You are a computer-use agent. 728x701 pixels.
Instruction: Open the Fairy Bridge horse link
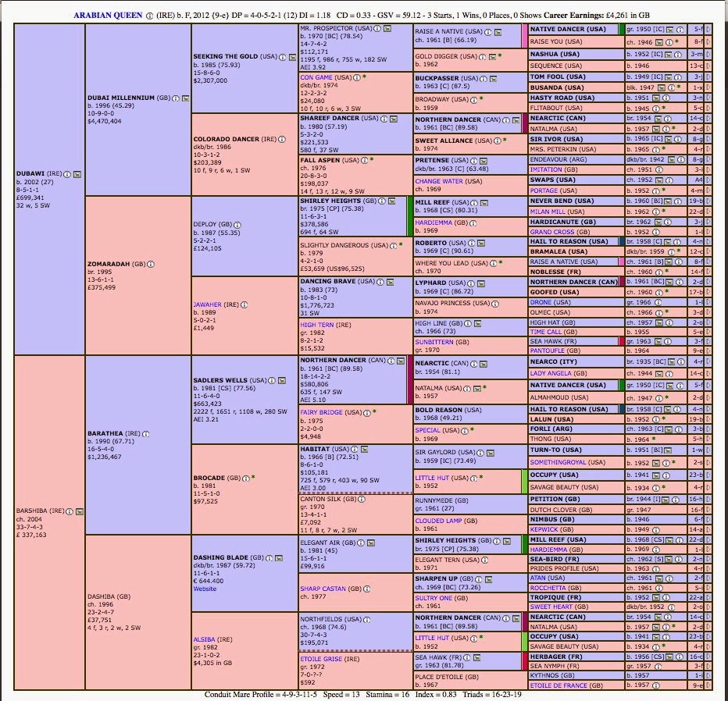[321, 412]
